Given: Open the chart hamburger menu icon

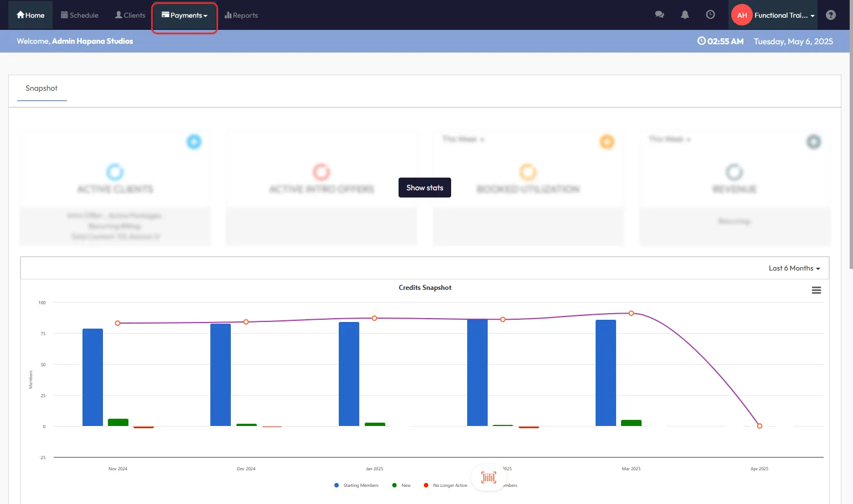Looking at the screenshot, I should coord(816,290).
